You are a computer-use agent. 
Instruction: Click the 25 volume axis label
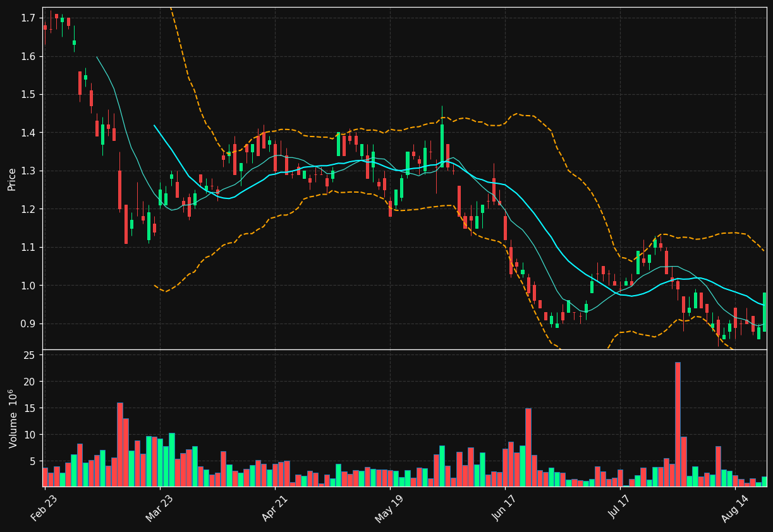coord(29,356)
